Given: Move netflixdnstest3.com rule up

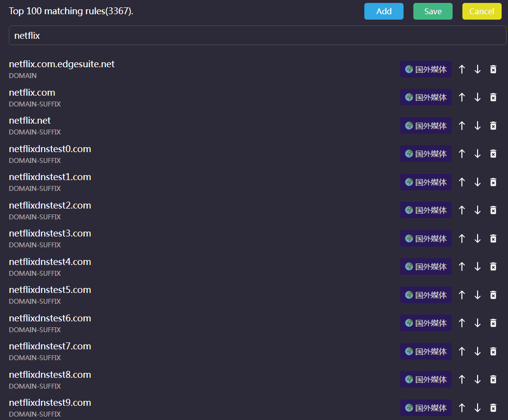Looking at the screenshot, I should pos(462,238).
